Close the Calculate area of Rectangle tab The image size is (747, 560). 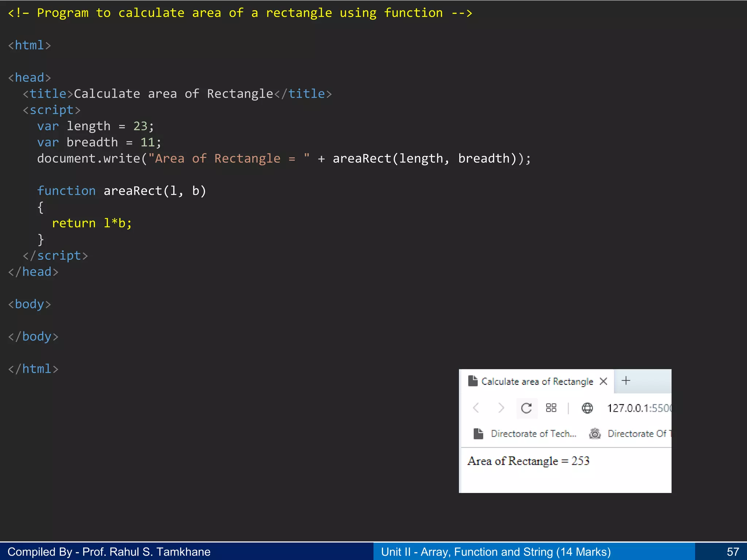[x=604, y=381]
